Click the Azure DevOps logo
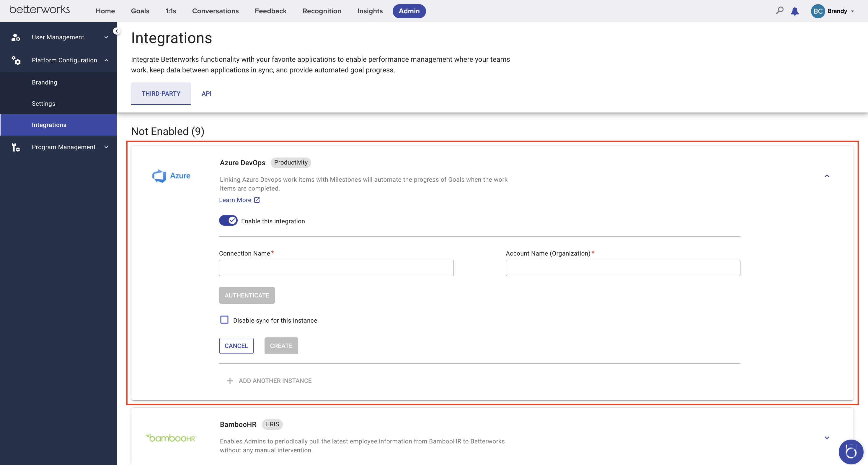The image size is (868, 465). click(x=172, y=176)
